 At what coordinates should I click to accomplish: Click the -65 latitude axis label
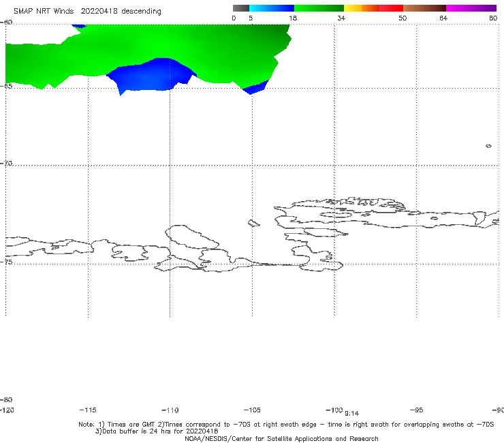pos(6,86)
